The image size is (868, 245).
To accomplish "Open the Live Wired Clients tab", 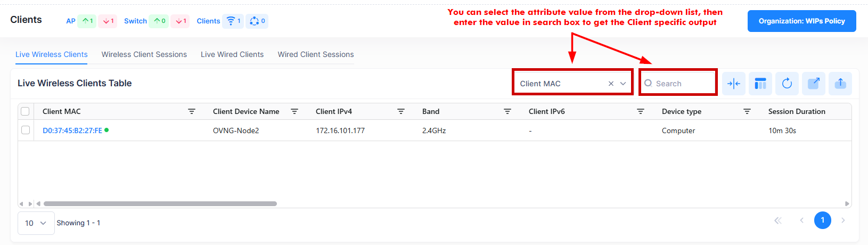I will pos(232,54).
